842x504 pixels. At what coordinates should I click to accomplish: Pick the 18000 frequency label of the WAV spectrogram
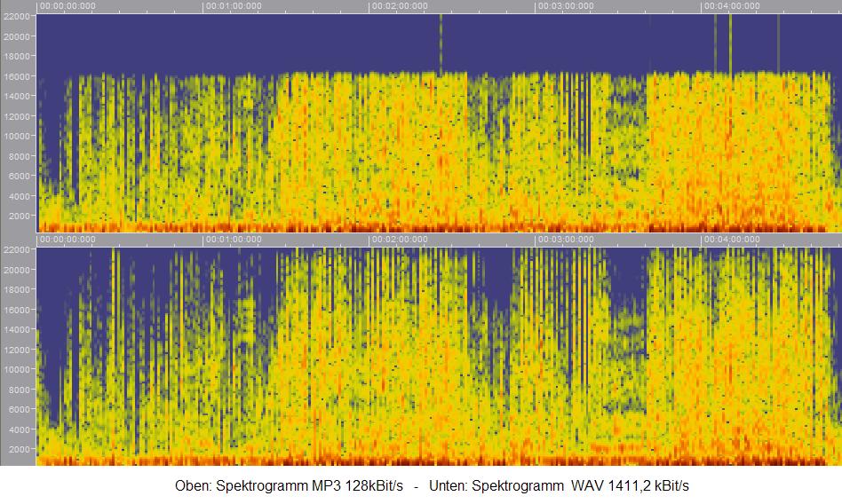(17, 289)
